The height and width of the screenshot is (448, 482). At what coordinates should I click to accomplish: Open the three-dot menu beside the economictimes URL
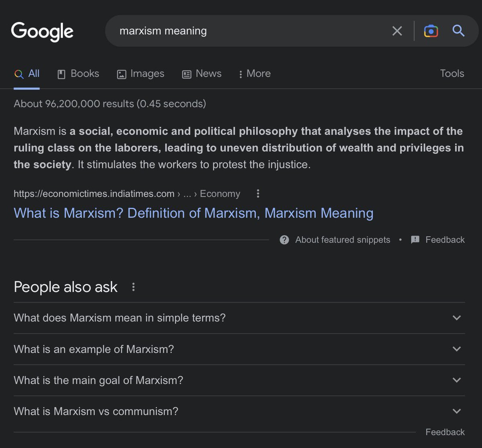coord(258,194)
